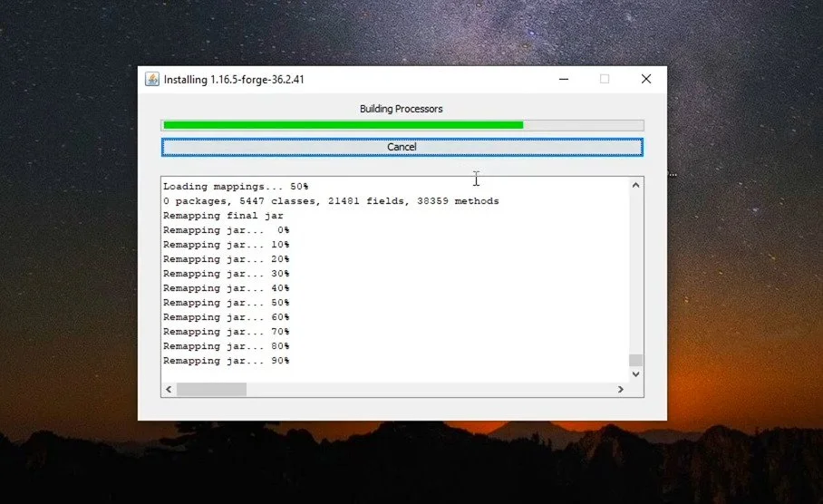Click the 'Remapping jar... 90%' line
823x504 pixels.
click(x=227, y=361)
